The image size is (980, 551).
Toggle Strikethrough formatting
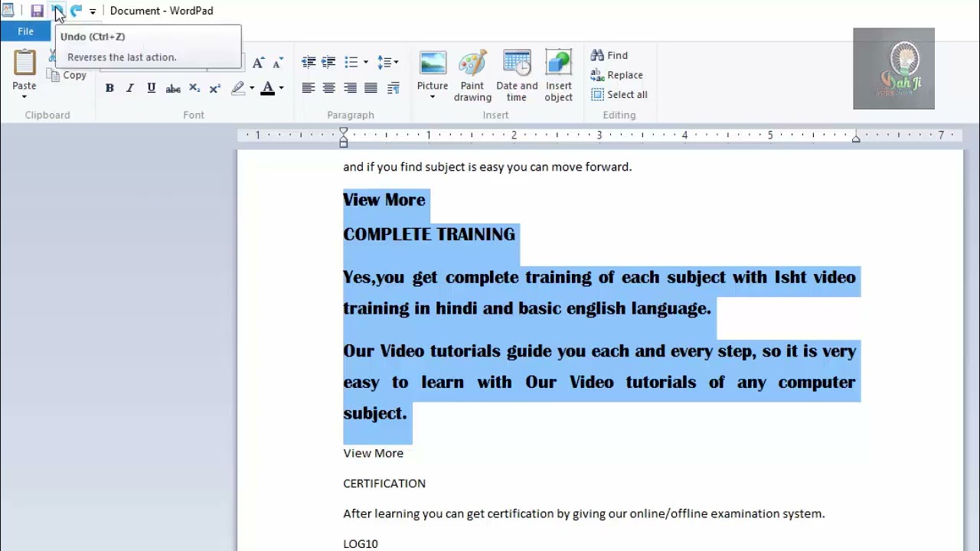point(173,89)
